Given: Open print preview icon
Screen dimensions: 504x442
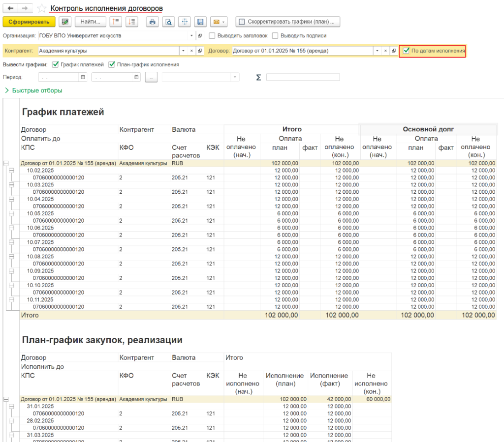Looking at the screenshot, I should 168,22.
